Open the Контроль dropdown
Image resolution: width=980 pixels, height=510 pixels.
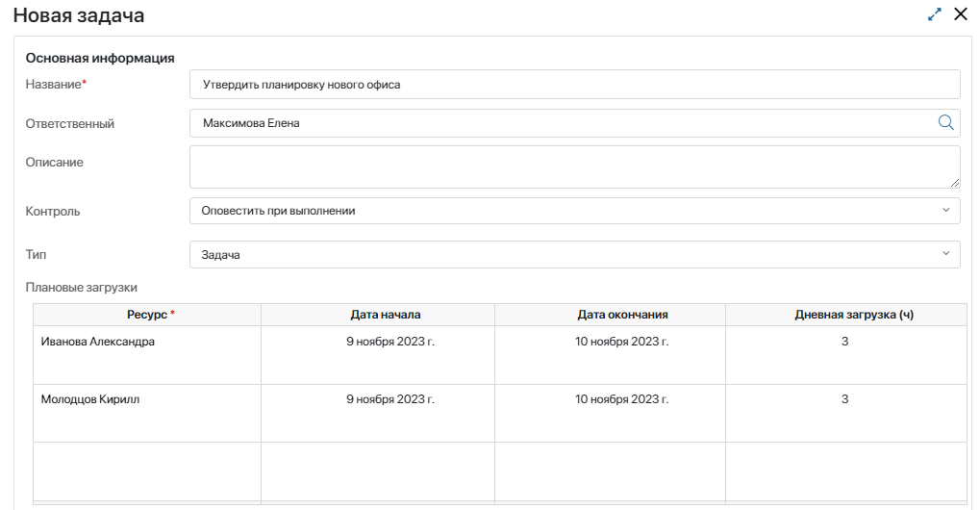pos(574,211)
